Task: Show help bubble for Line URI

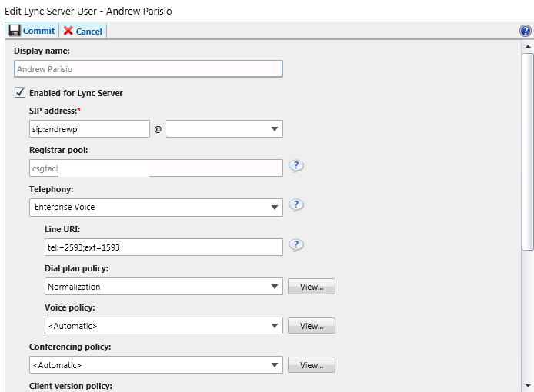Action: pyautogui.click(x=296, y=245)
